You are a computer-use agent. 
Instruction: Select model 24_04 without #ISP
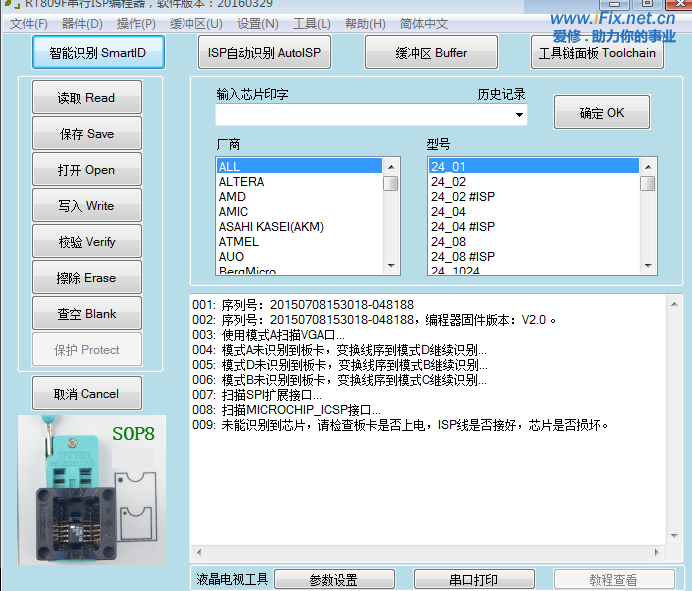[534, 211]
